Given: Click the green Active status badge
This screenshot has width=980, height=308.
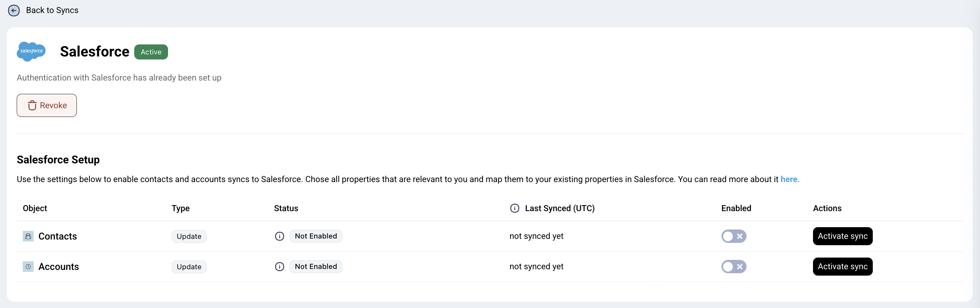Looking at the screenshot, I should 151,52.
